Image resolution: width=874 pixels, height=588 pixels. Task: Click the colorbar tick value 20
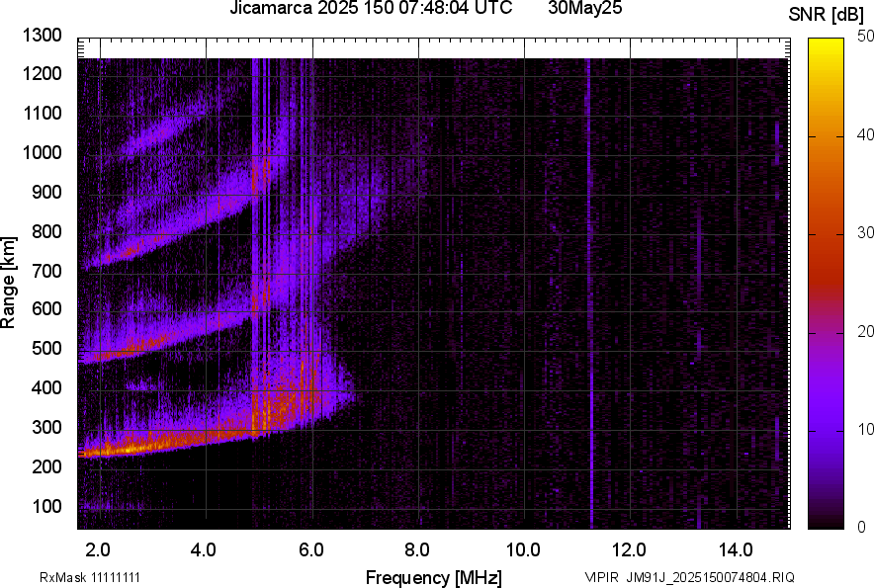865,331
